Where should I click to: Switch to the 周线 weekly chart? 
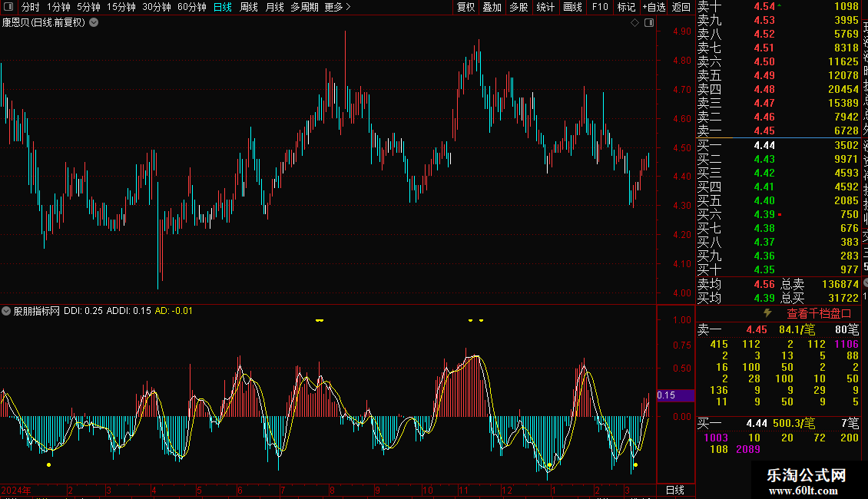click(249, 7)
